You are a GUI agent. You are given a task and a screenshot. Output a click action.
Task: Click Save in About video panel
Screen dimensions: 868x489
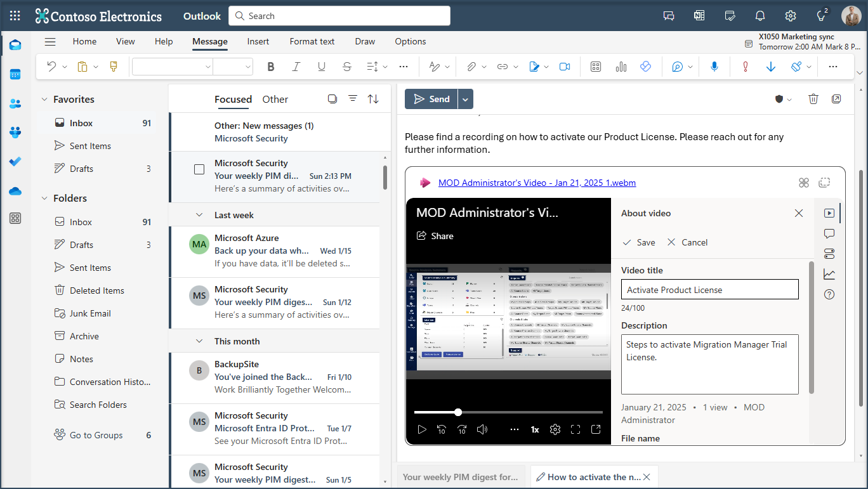[639, 242]
